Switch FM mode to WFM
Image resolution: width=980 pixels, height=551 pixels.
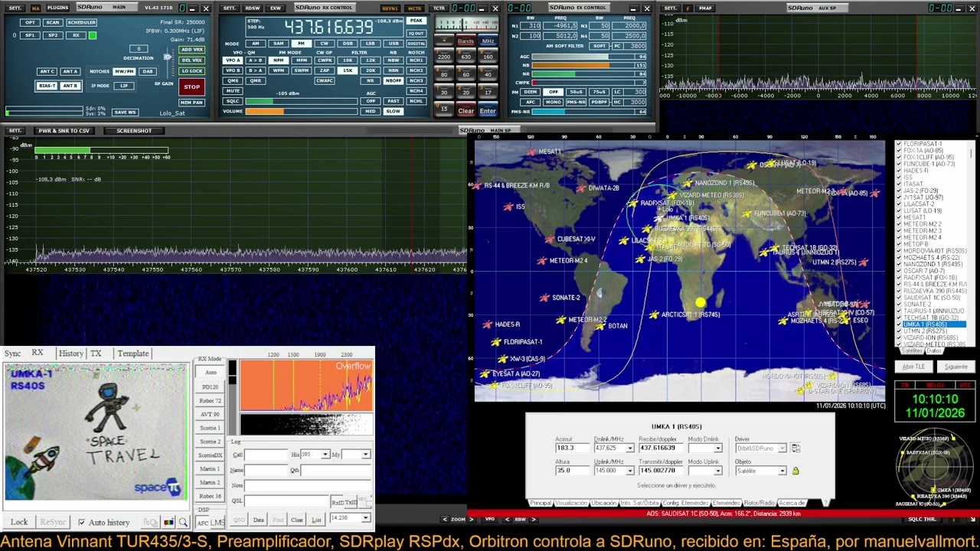tap(278, 70)
